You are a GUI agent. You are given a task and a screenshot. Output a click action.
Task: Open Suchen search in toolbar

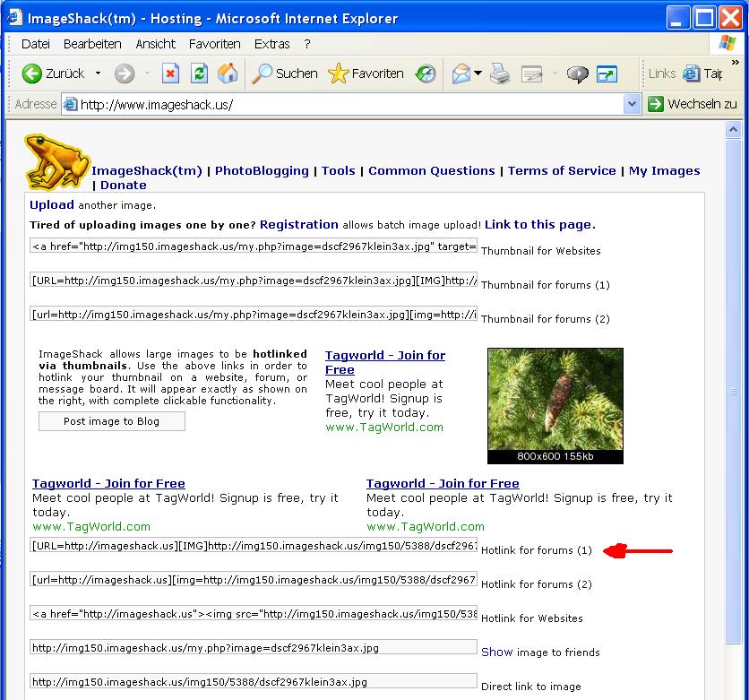tap(285, 73)
